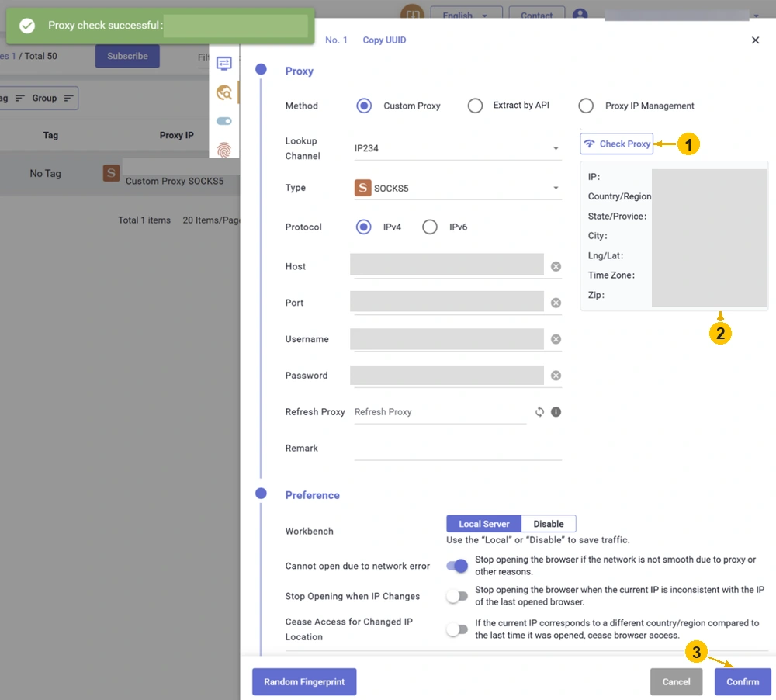This screenshot has height=700, width=776.
Task: Toggle Cannot open due to network error
Action: coord(457,565)
